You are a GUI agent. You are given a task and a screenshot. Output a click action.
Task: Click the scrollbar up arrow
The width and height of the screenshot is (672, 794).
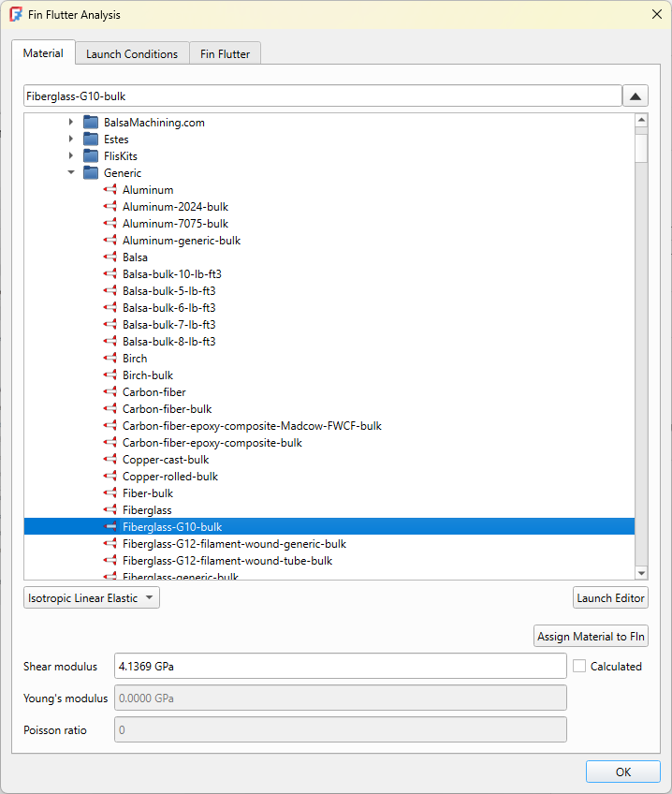coord(641,120)
